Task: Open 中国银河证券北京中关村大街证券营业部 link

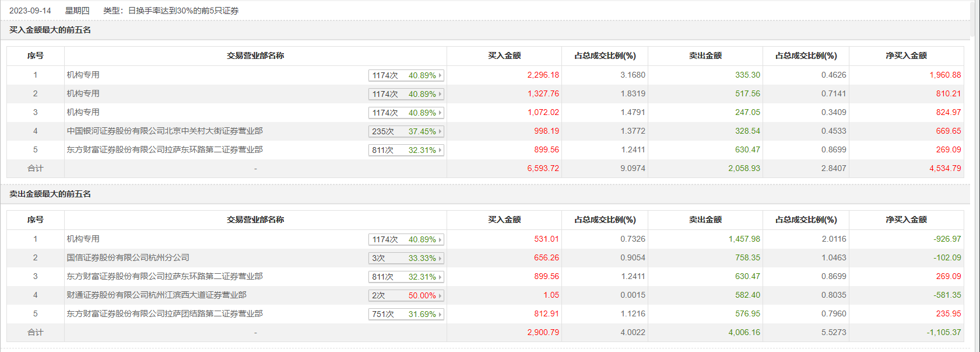Action: click(x=164, y=131)
